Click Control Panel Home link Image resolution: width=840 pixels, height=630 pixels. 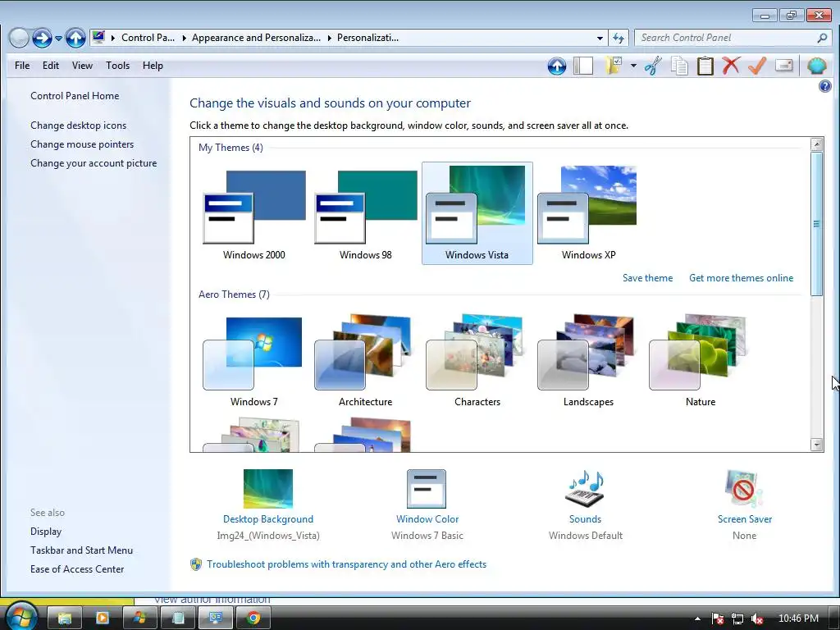(75, 96)
